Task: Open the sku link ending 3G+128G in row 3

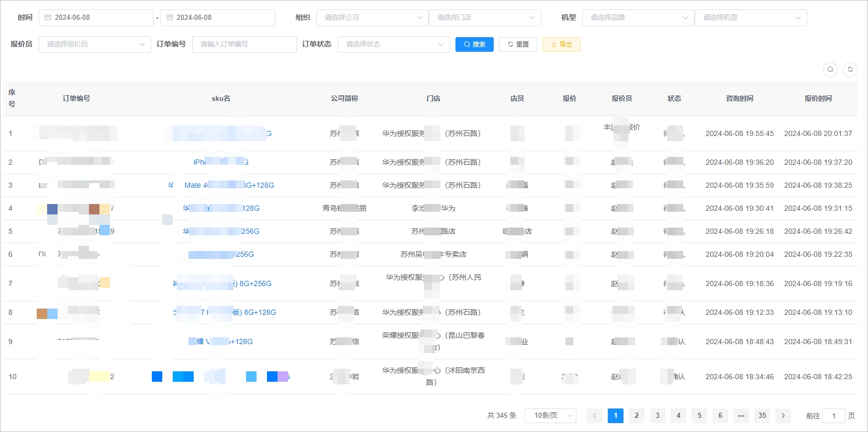Action: click(x=221, y=185)
